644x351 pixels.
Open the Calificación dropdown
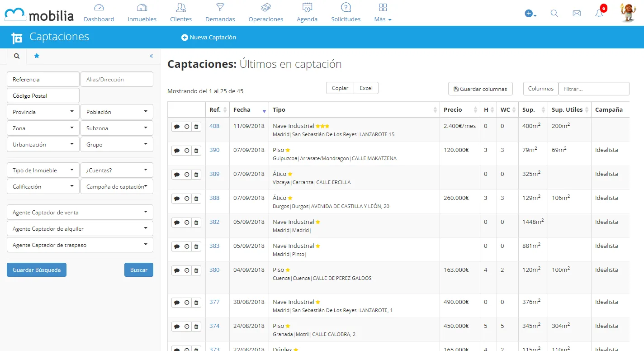pyautogui.click(x=43, y=186)
